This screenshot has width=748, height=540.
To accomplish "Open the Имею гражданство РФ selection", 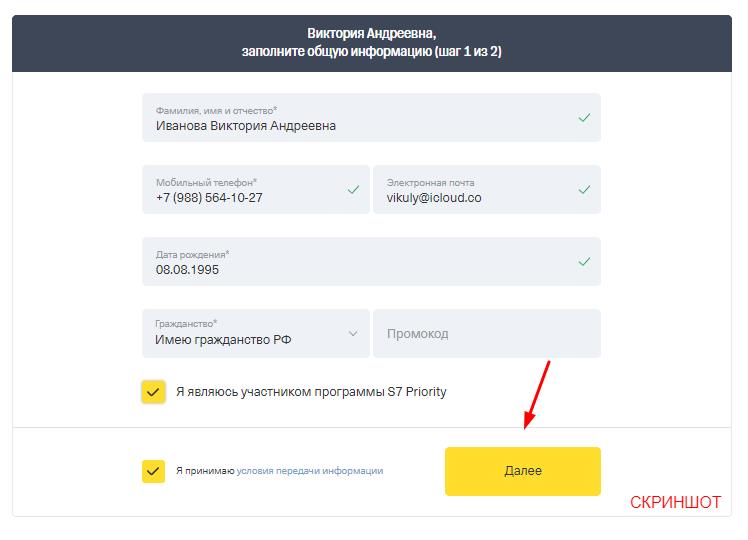I will tap(256, 333).
